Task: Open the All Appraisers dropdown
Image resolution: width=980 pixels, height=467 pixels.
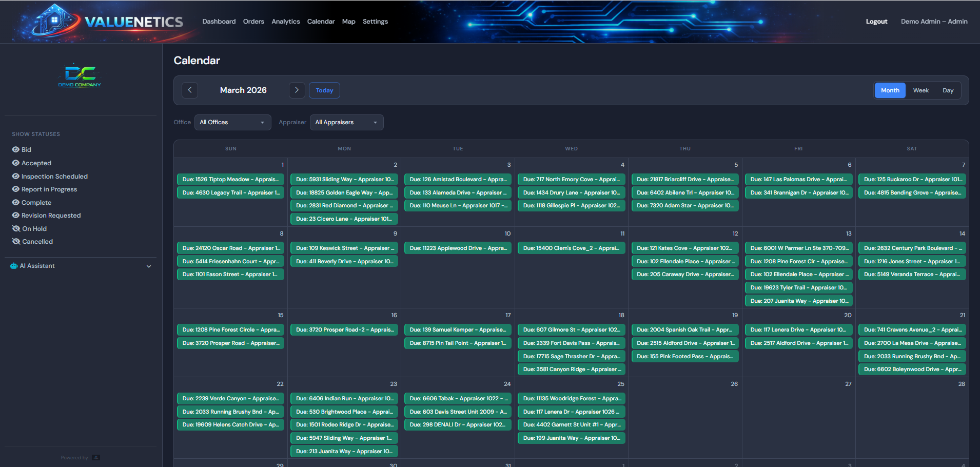Action: [x=346, y=122]
